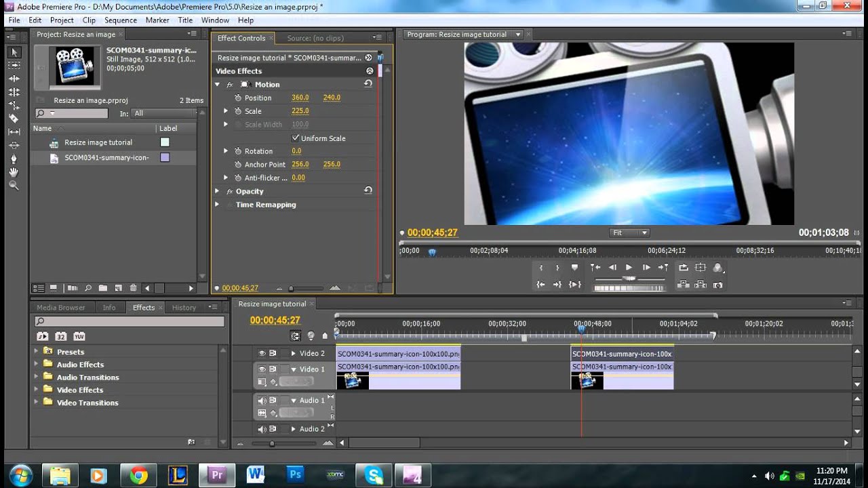Toggle Snap in the timeline
Screen dimensions: 868x488
[x=296, y=335]
